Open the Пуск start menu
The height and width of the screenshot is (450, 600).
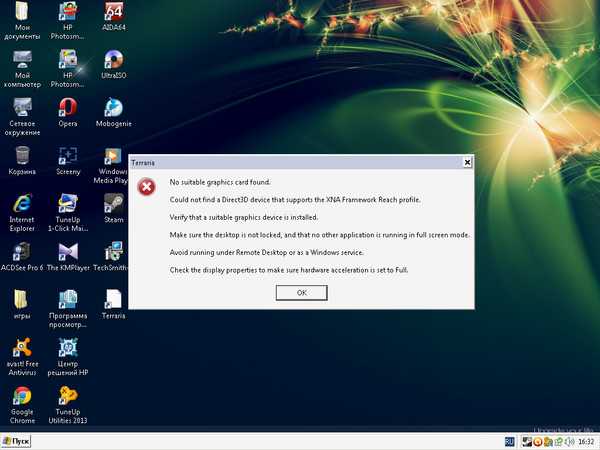pos(16,442)
